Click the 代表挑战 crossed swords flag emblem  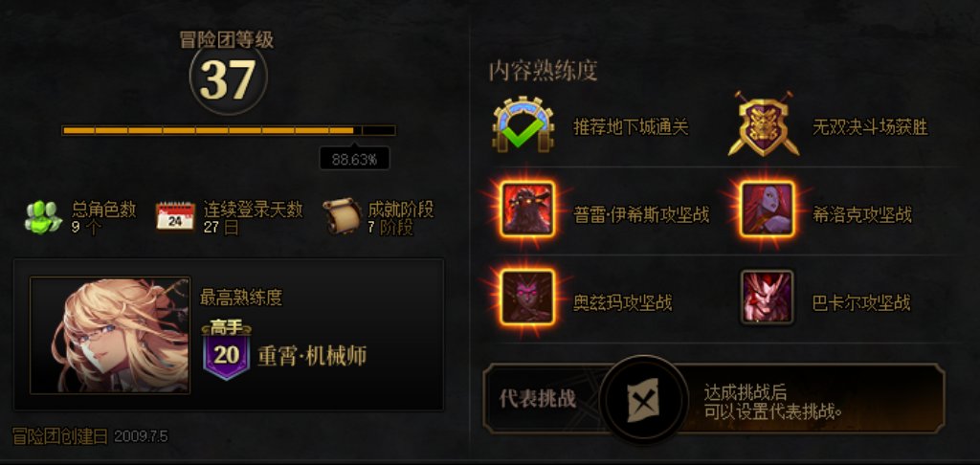point(644,399)
